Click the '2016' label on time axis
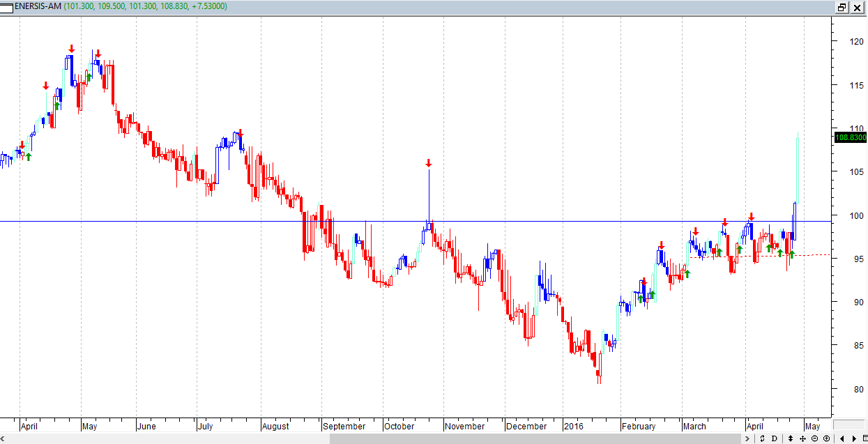Viewport: 868px width, 444px height. (573, 426)
